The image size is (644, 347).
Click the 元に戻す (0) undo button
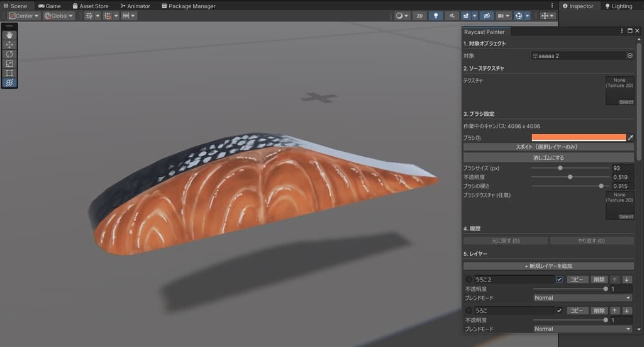506,241
